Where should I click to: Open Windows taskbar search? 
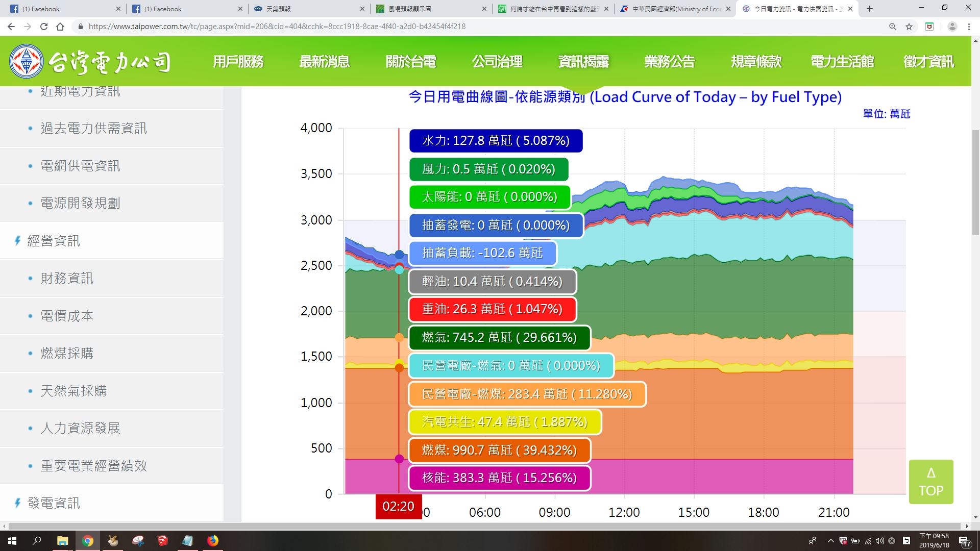tap(37, 541)
